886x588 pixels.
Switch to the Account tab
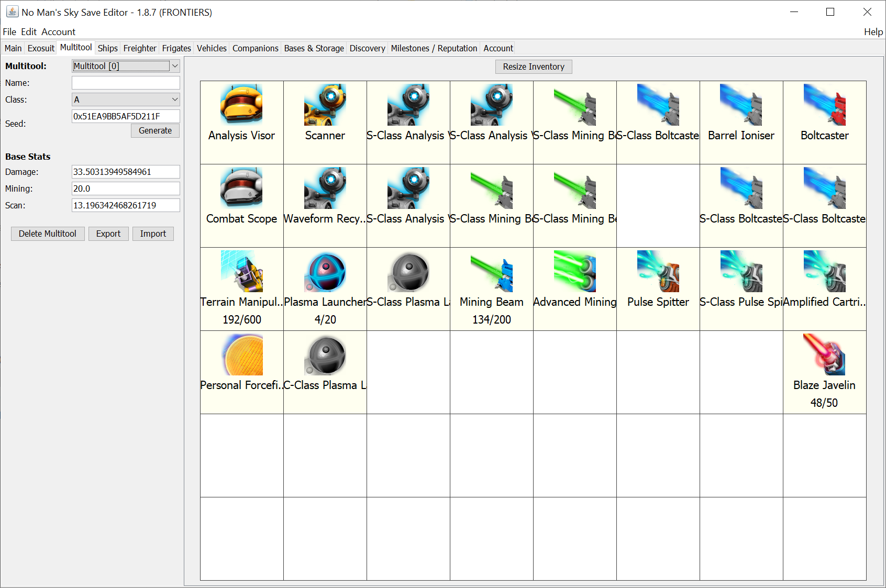(x=498, y=48)
